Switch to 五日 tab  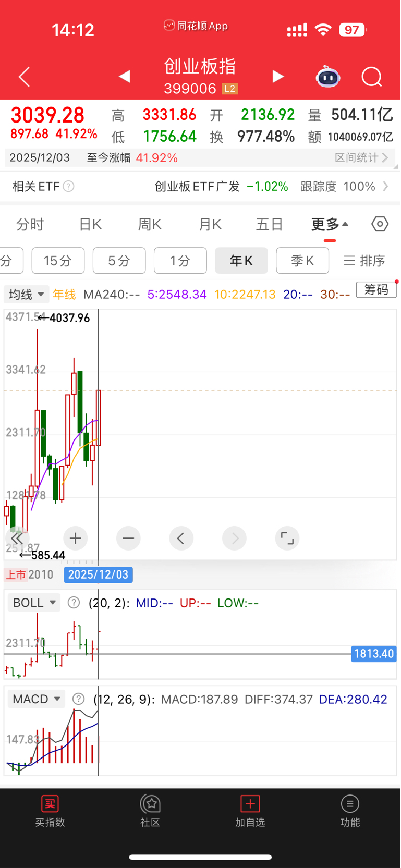270,225
